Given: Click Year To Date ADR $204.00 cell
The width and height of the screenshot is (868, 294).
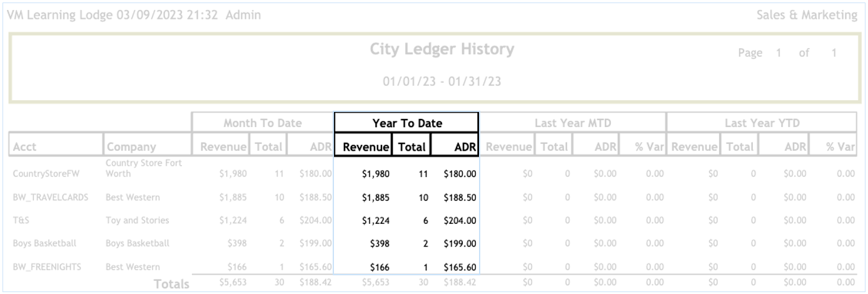Looking at the screenshot, I should pyautogui.click(x=460, y=220).
